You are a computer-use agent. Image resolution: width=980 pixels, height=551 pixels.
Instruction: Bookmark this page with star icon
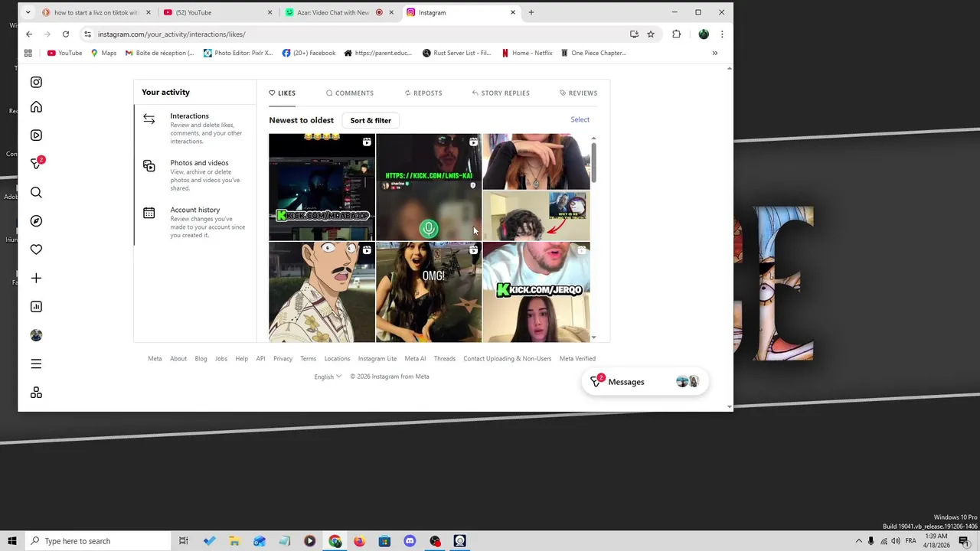click(x=651, y=34)
